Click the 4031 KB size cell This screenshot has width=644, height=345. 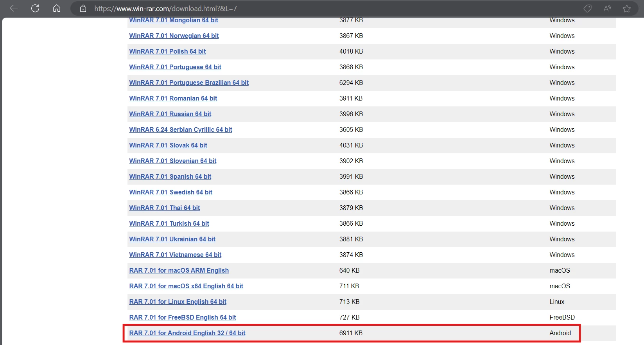(351, 145)
